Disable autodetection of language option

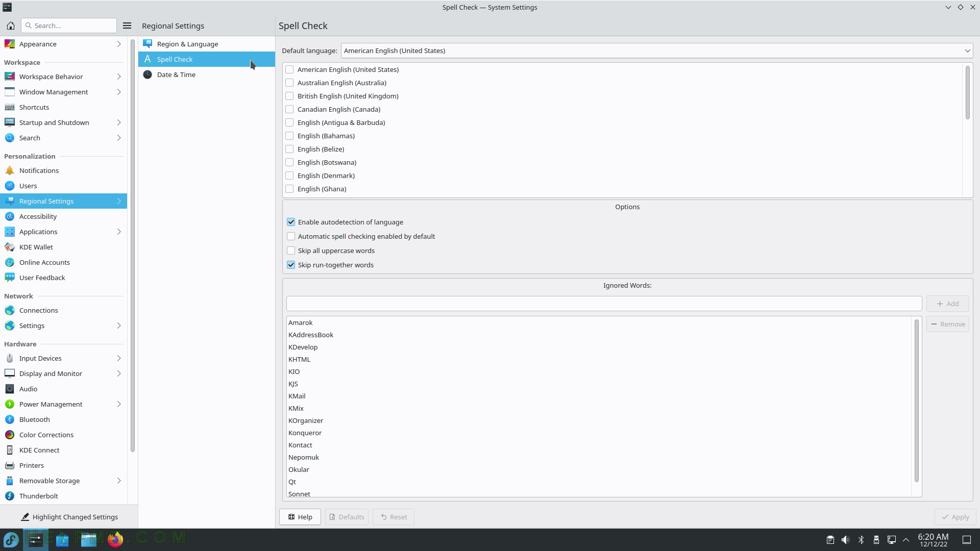[291, 222]
